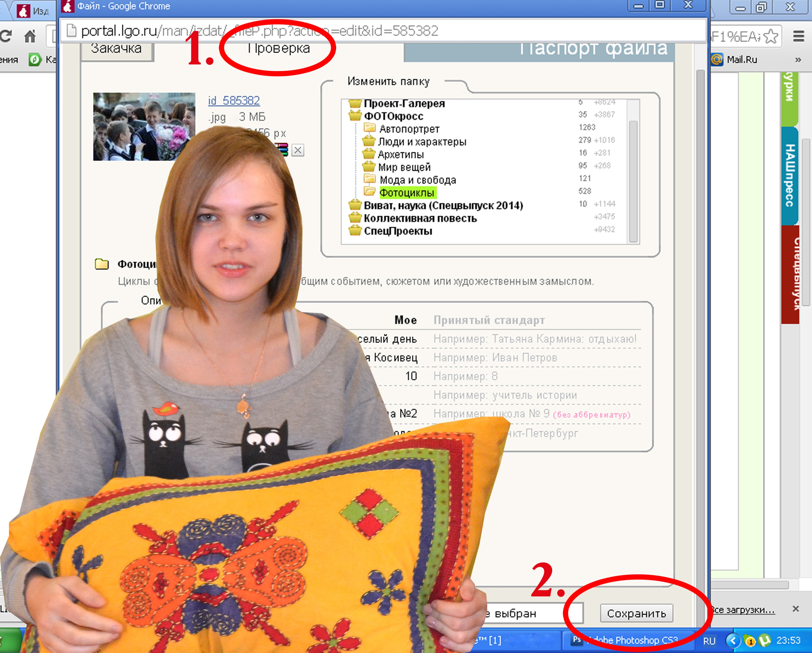Image resolution: width=812 pixels, height=653 pixels.
Task: Select the Автопортрет folder
Action: click(409, 129)
